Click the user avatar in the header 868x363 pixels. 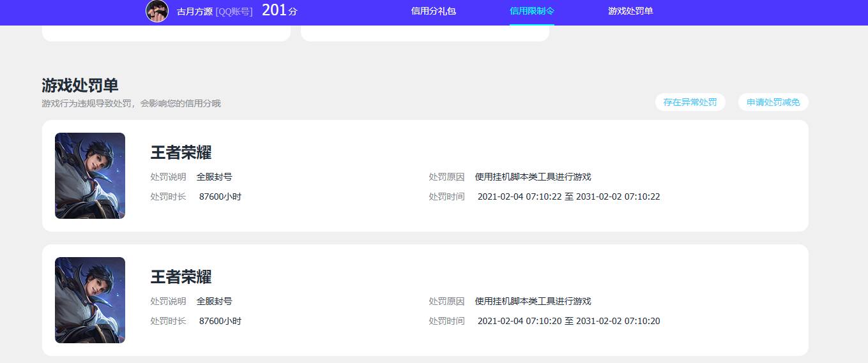pyautogui.click(x=157, y=11)
